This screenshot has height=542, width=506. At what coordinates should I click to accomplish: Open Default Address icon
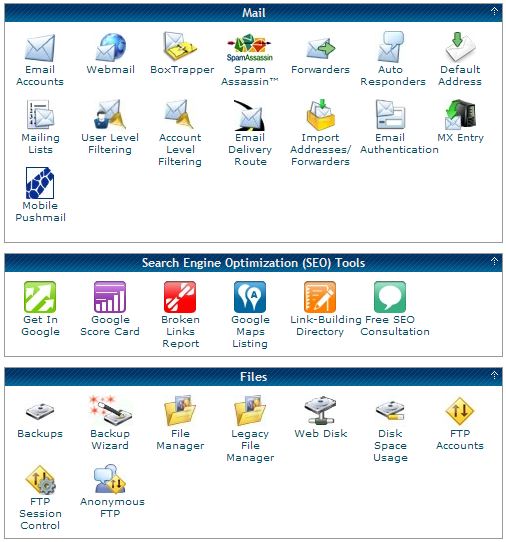coord(460,47)
